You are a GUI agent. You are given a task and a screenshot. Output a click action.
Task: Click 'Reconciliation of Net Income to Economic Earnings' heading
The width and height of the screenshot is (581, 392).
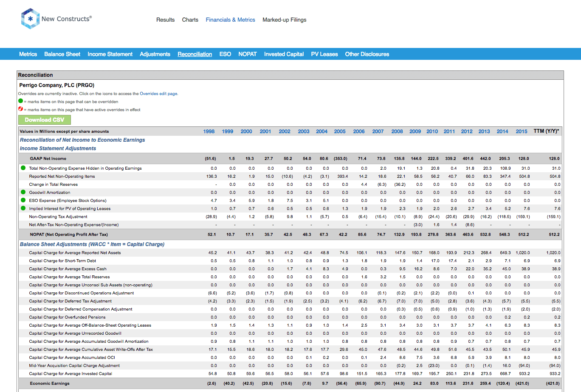click(82, 140)
